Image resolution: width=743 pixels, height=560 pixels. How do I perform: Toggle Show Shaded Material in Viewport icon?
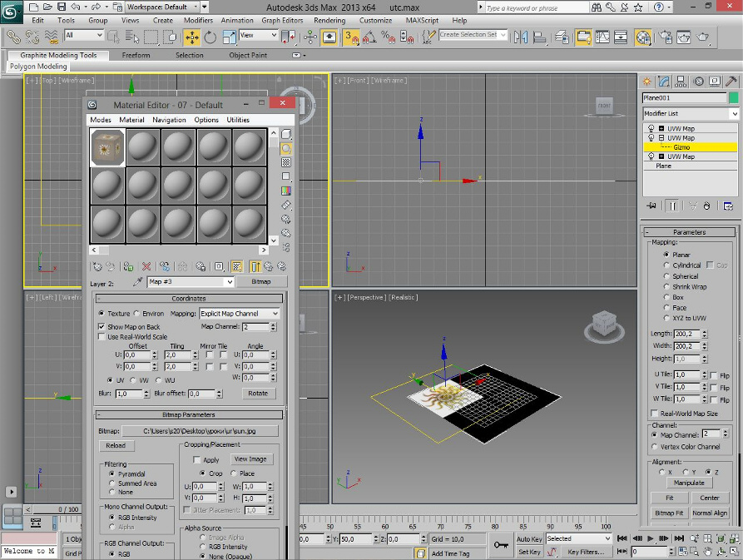click(237, 267)
